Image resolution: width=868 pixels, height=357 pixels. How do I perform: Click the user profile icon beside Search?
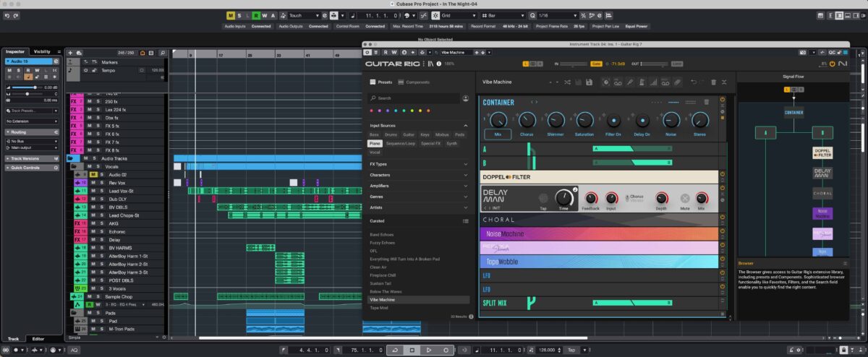point(465,98)
